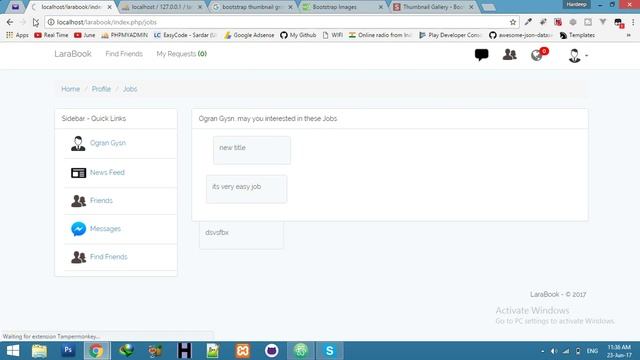640x360 pixels.
Task: Open News Feed sidebar link
Action: [107, 172]
